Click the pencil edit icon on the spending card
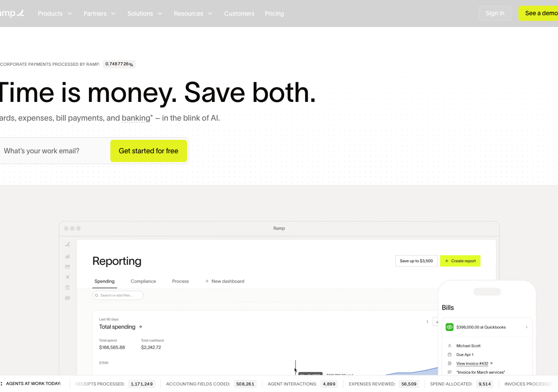This screenshot has width=558, height=392. 436,321
